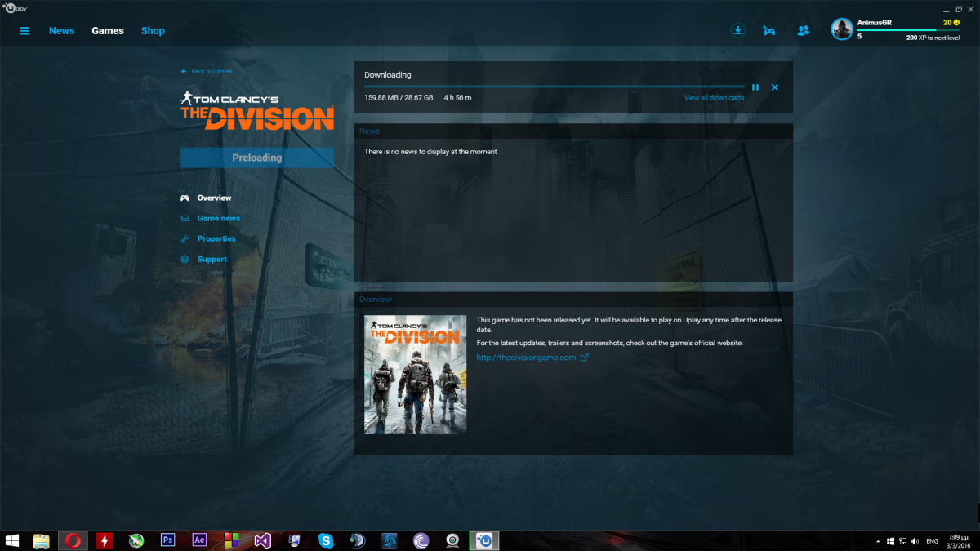Click the Overview gamepad icon
This screenshot has height=551, width=980.
pyautogui.click(x=185, y=198)
